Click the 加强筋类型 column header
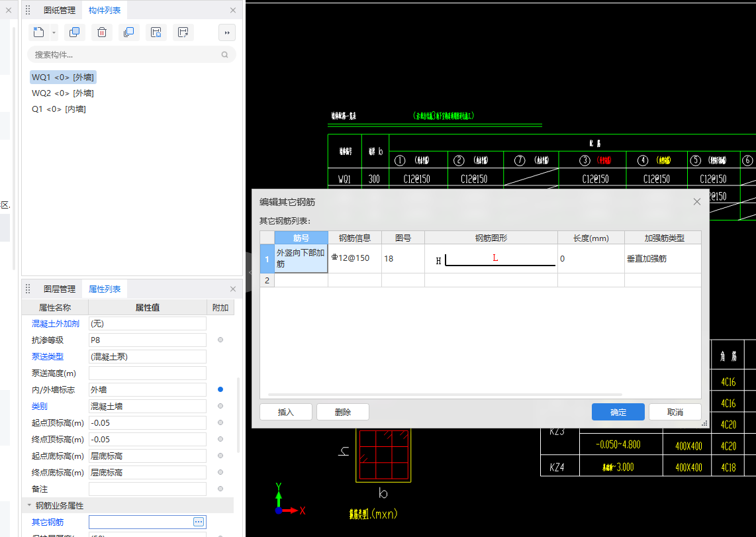 point(664,238)
